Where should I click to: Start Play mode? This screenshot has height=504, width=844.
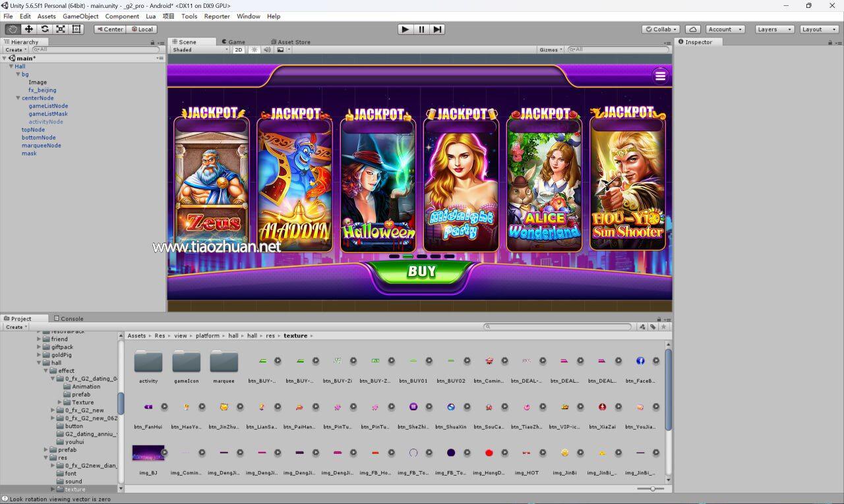pos(406,29)
